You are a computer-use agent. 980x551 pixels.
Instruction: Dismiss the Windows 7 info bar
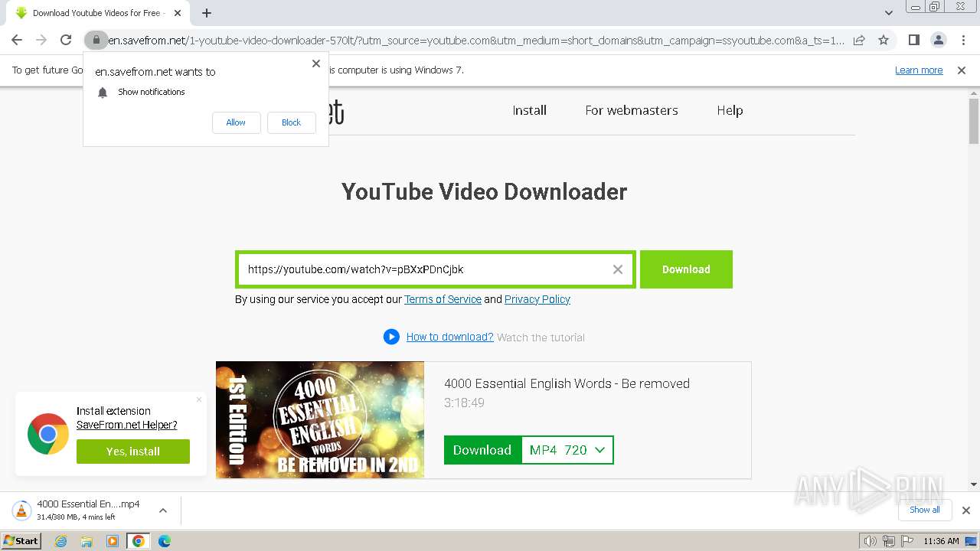962,70
